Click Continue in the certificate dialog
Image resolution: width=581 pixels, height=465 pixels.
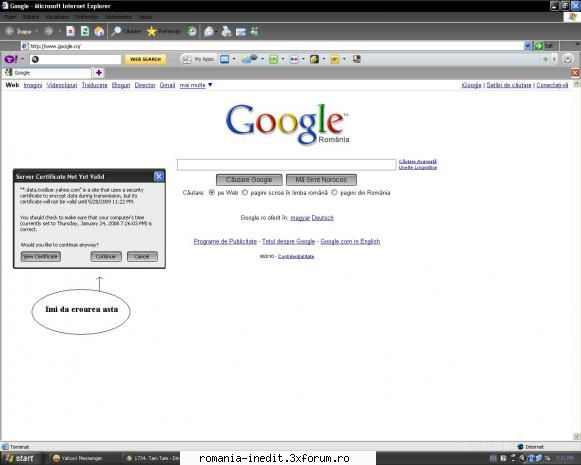pyautogui.click(x=106, y=256)
